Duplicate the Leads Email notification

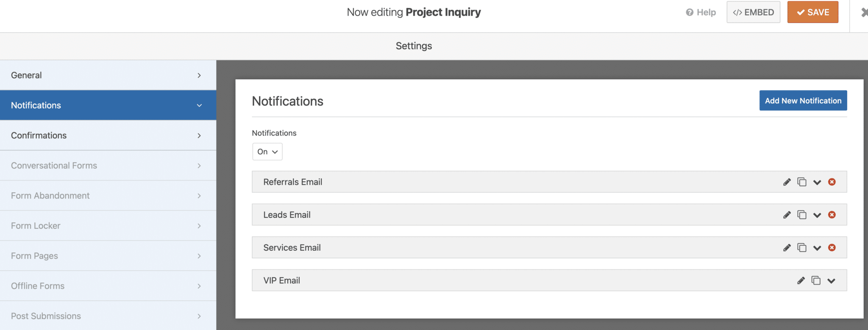[x=802, y=215]
